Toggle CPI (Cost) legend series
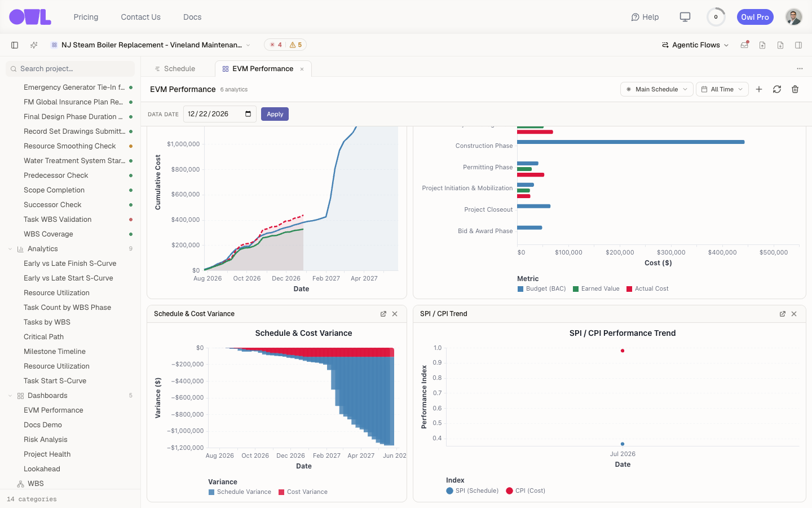 [x=526, y=491]
